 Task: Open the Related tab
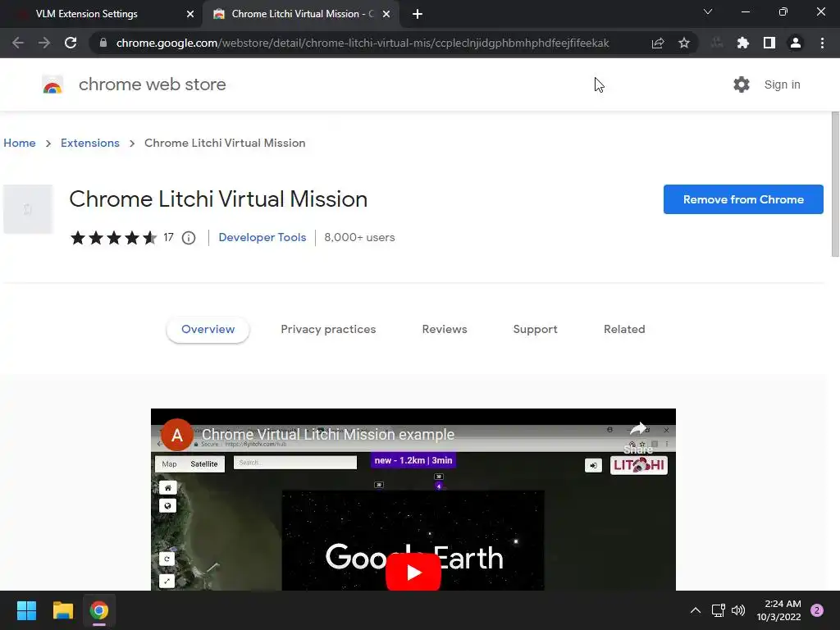pos(624,330)
